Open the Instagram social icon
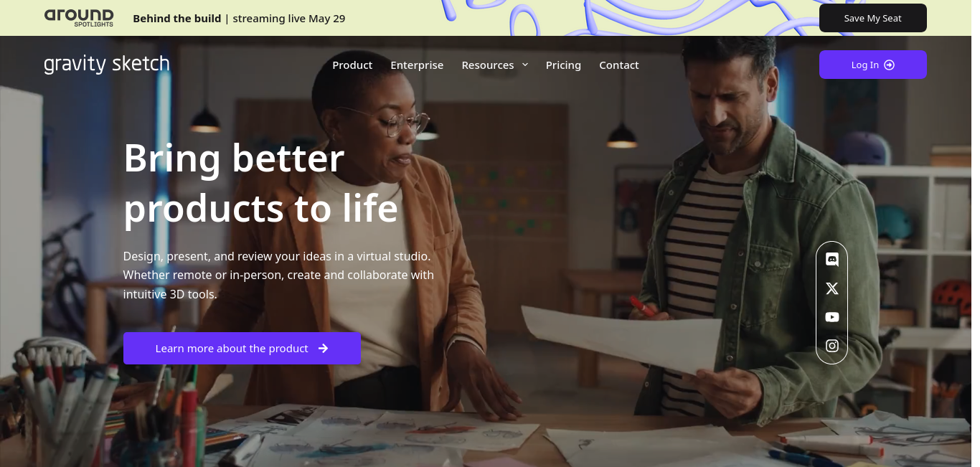 point(832,346)
